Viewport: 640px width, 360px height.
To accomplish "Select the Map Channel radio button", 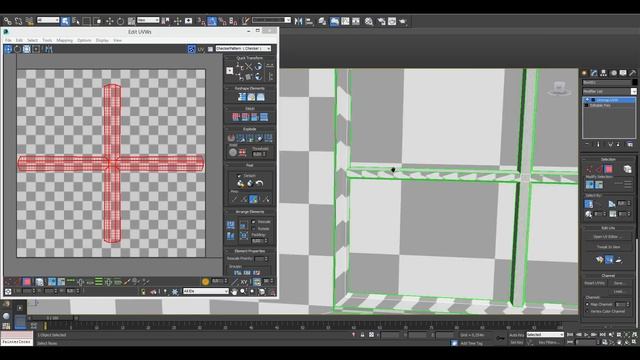I will click(587, 304).
